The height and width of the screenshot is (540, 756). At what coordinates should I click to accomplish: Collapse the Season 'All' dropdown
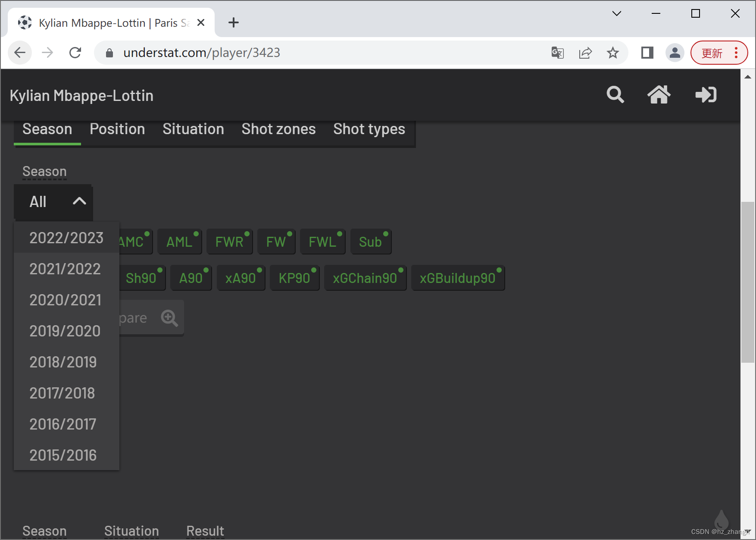pos(53,201)
